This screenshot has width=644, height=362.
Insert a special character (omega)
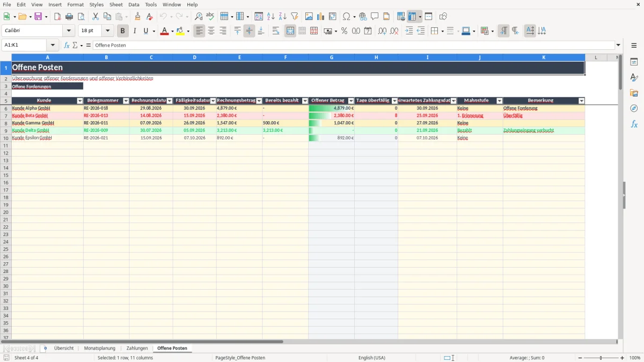pyautogui.click(x=346, y=17)
